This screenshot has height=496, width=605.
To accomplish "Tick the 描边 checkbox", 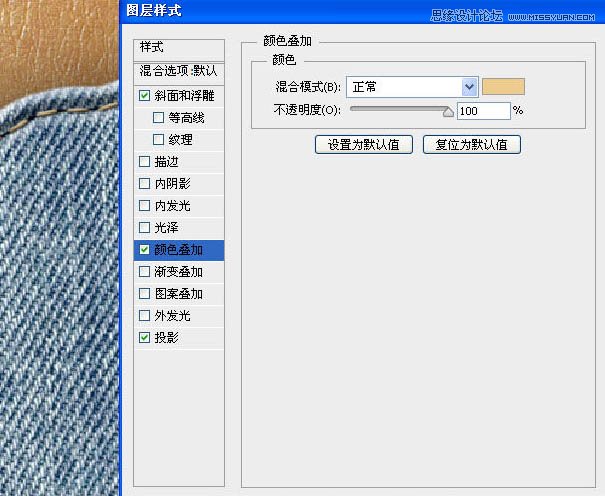I will (144, 162).
